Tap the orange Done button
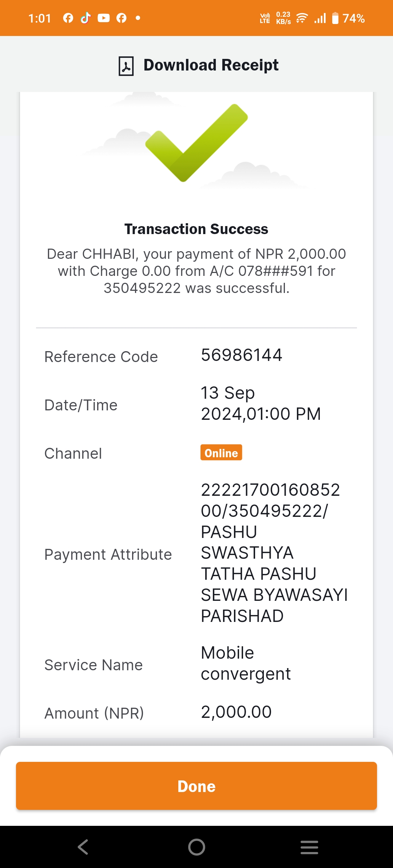 pyautogui.click(x=196, y=786)
